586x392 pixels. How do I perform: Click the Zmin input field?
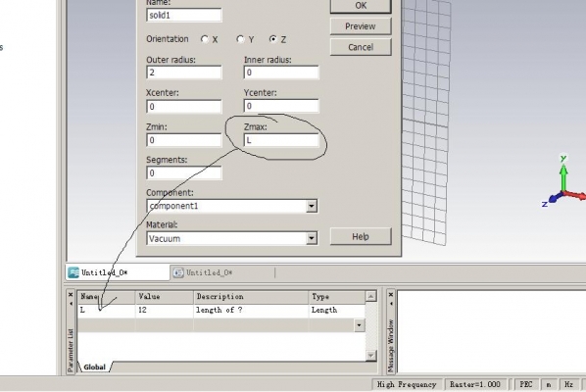(x=184, y=140)
